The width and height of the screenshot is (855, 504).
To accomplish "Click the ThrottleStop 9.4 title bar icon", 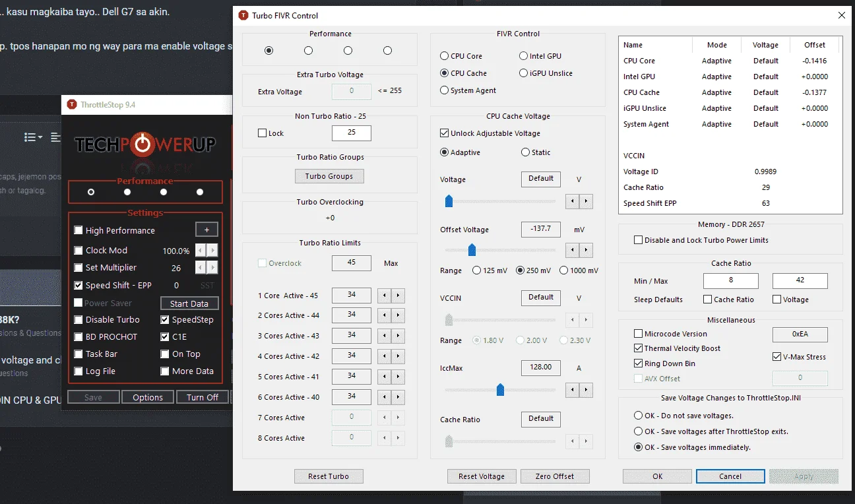I will [72, 105].
